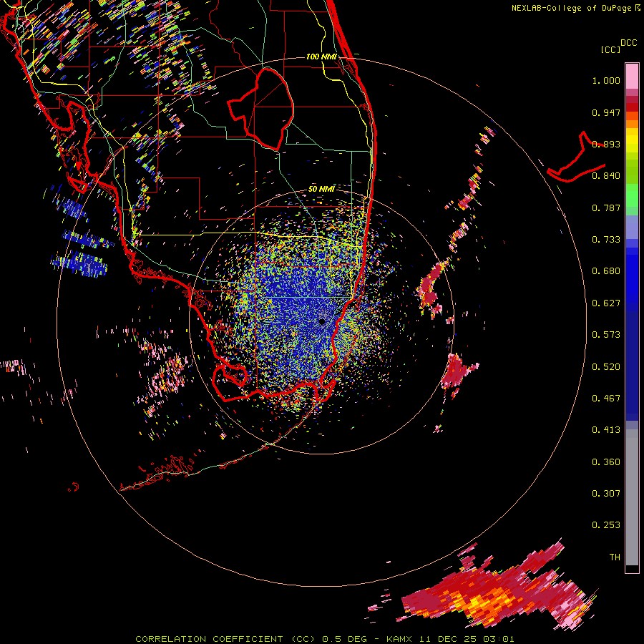Pick the bright green segment of color bar
The height and width of the screenshot is (644, 644).
pos(632,195)
